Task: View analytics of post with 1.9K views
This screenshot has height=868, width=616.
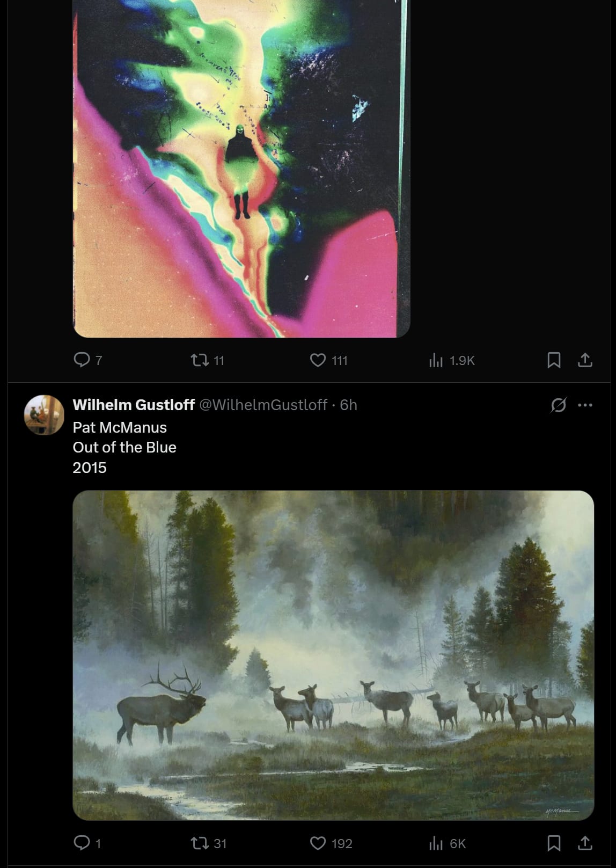Action: coord(436,360)
